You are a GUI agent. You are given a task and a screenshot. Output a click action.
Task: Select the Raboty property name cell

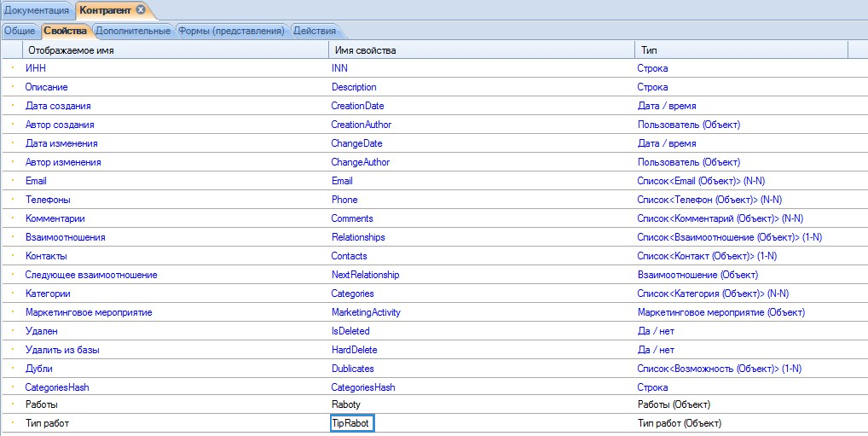346,404
